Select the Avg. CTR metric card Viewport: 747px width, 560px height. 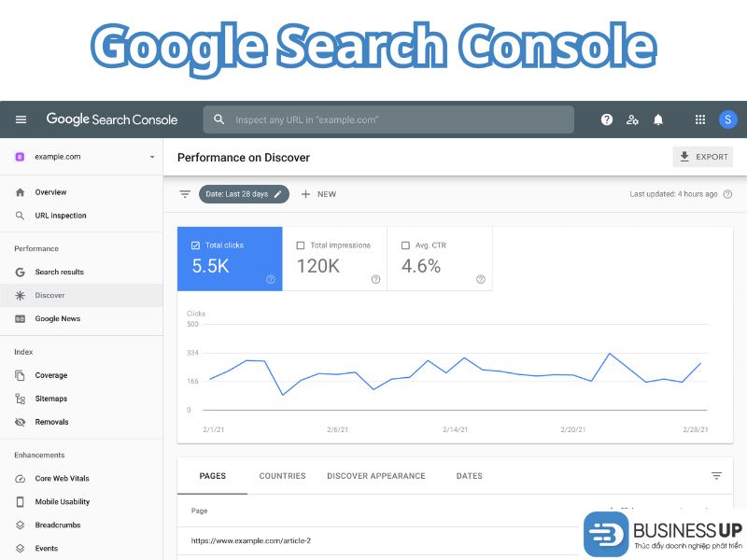(440, 259)
